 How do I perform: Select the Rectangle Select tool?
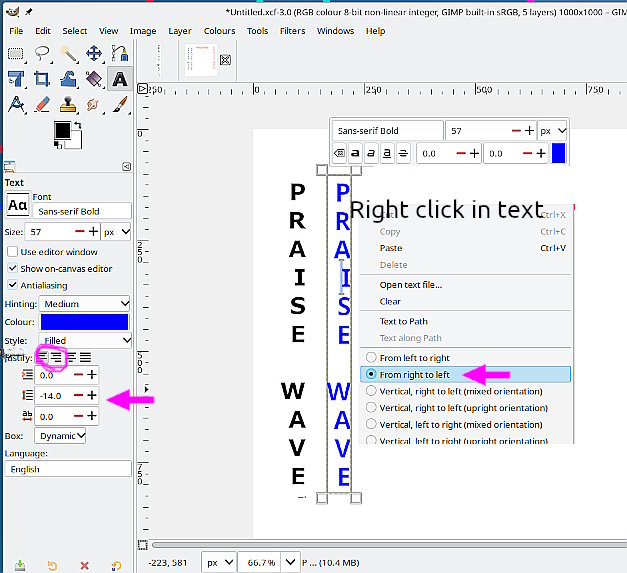[16, 54]
